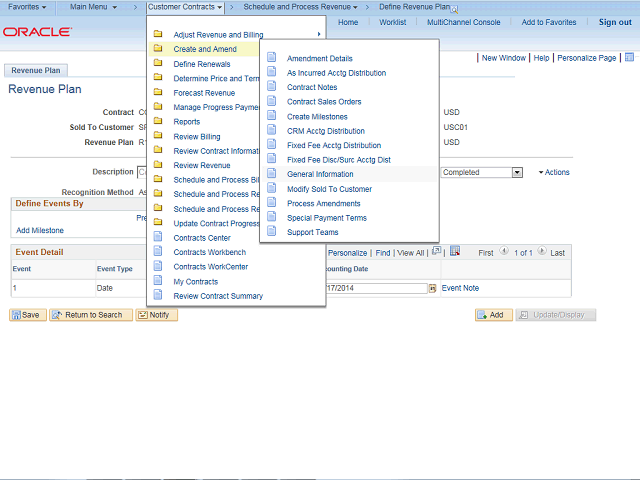Open the Main Menu dropdown
Image resolution: width=640 pixels, height=480 pixels.
(93, 7)
